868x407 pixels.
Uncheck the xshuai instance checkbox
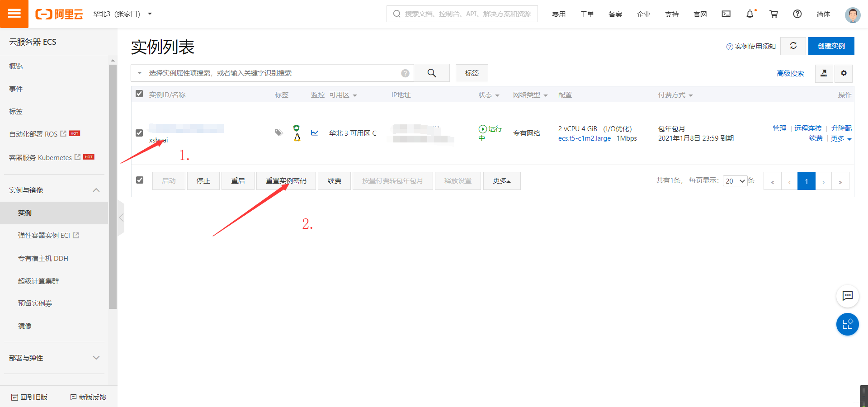click(140, 133)
